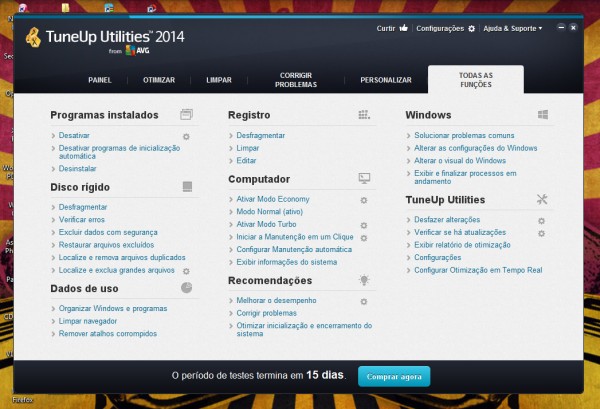Open the Ajuda & Suporte dropdown

512,29
